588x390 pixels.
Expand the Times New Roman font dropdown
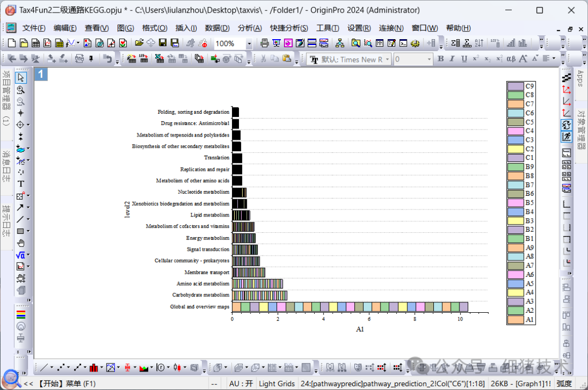[387, 59]
